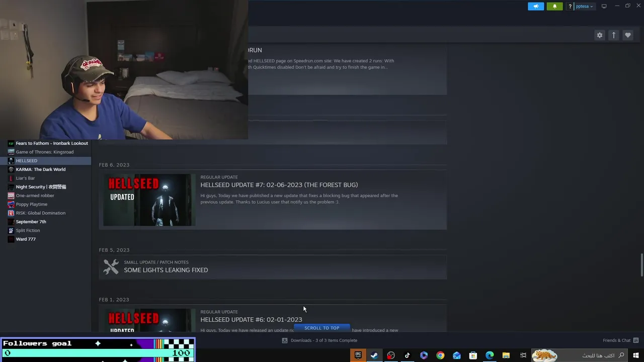Open Microsoft Store from taskbar
The width and height of the screenshot is (644, 362).
473,355
